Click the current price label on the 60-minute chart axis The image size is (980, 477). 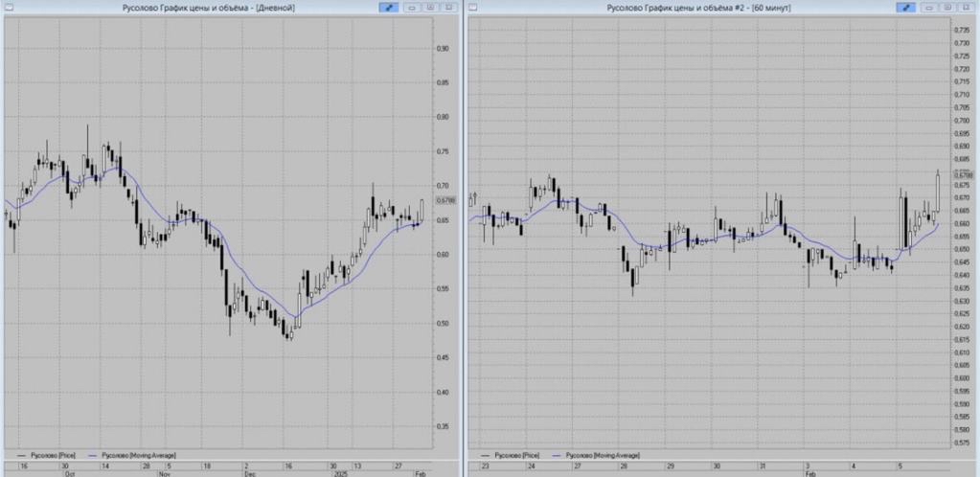(963, 175)
